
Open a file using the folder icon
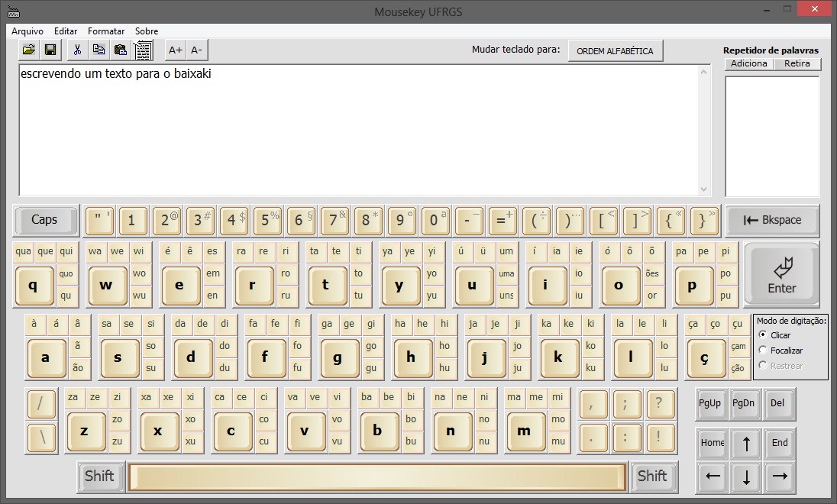tap(28, 49)
